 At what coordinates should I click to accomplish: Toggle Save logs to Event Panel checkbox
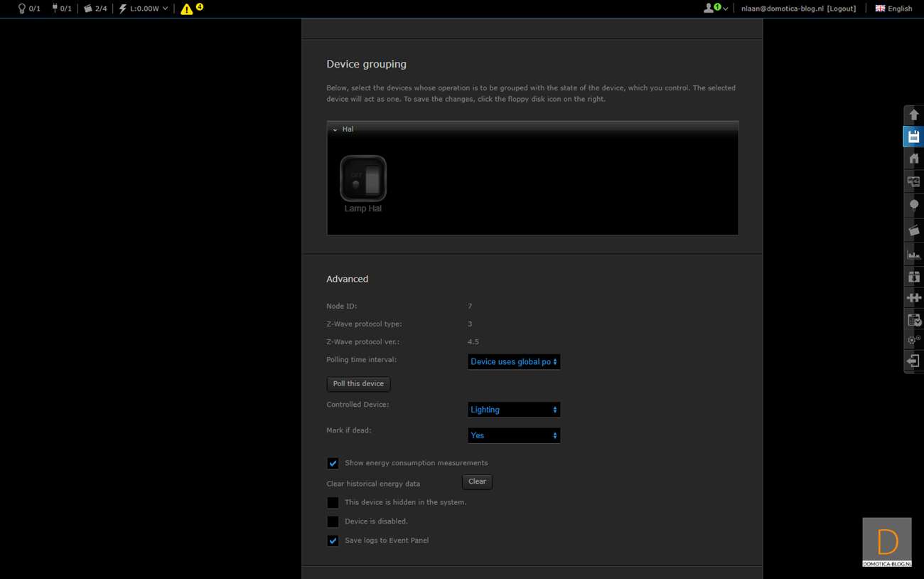333,541
